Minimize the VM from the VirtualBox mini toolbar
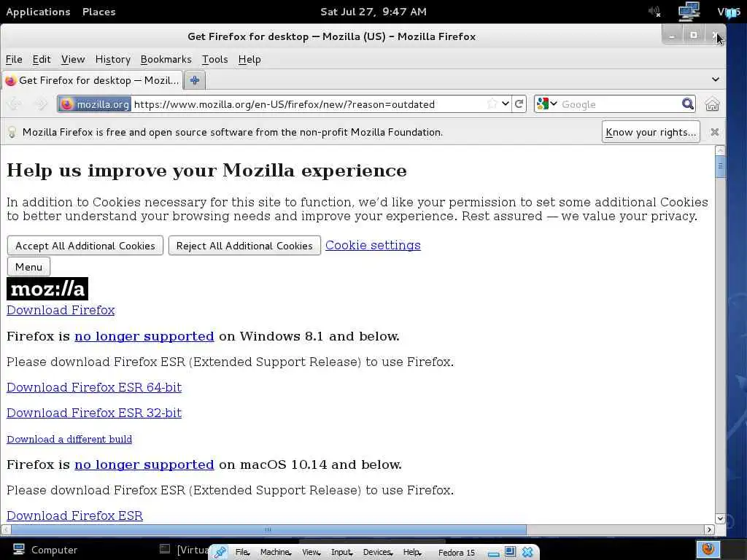747x560 pixels. tap(494, 553)
